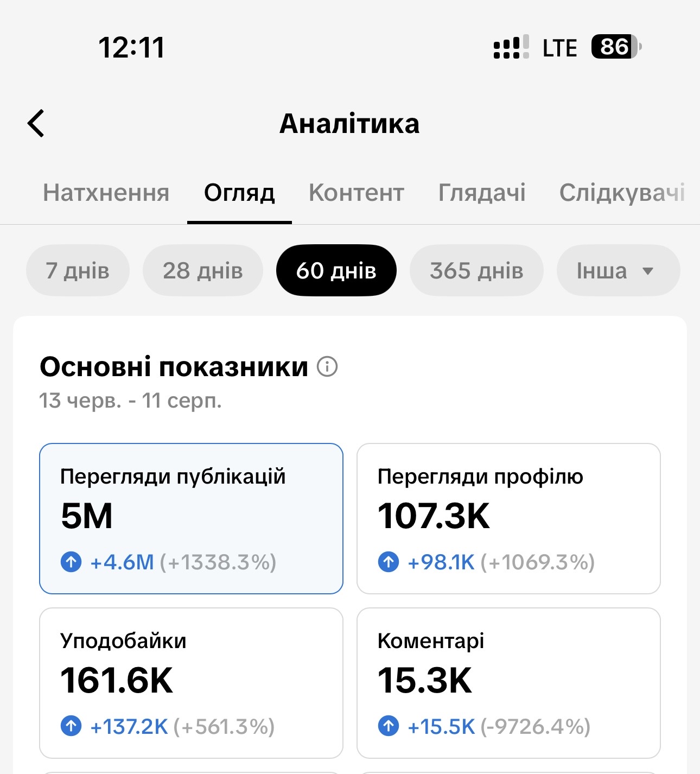The image size is (700, 774).
Task: Open the Інша date range dropdown
Action: (x=618, y=270)
